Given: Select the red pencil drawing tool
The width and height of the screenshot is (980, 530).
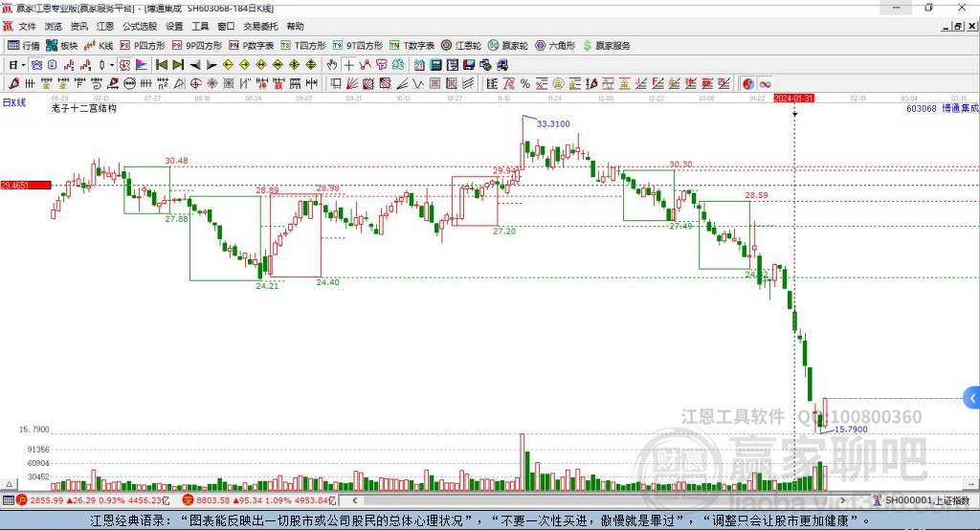Looking at the screenshot, I should tap(13, 84).
